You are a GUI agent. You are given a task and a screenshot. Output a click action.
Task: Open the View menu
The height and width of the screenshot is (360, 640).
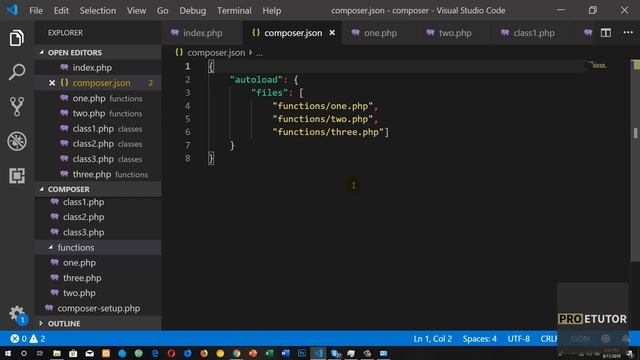136,11
